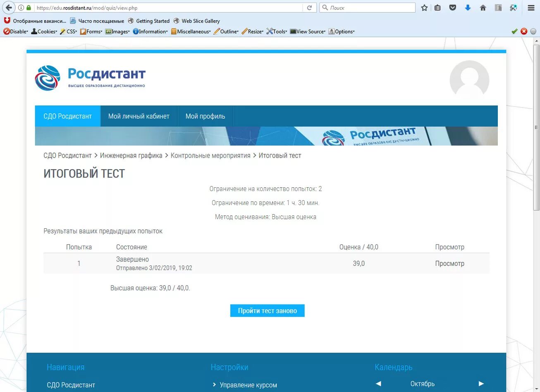Open the Images dropdown menu
The width and height of the screenshot is (540, 392).
point(117,31)
